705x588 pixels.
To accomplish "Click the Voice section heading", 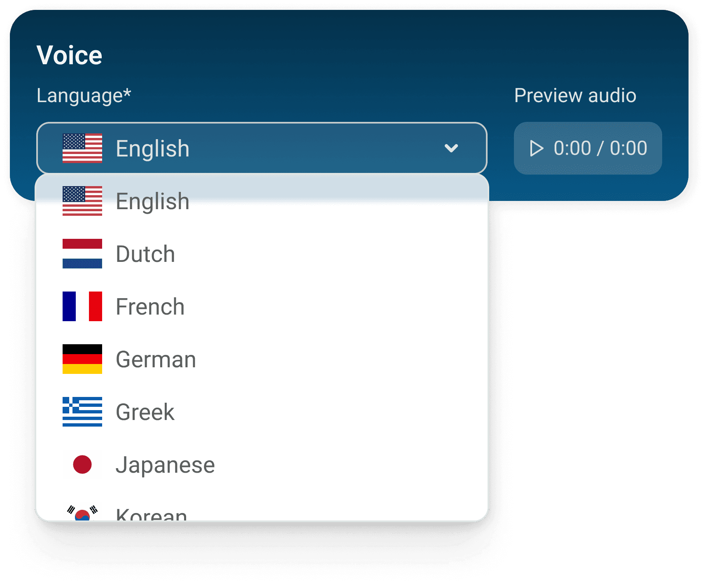I will pyautogui.click(x=70, y=55).
